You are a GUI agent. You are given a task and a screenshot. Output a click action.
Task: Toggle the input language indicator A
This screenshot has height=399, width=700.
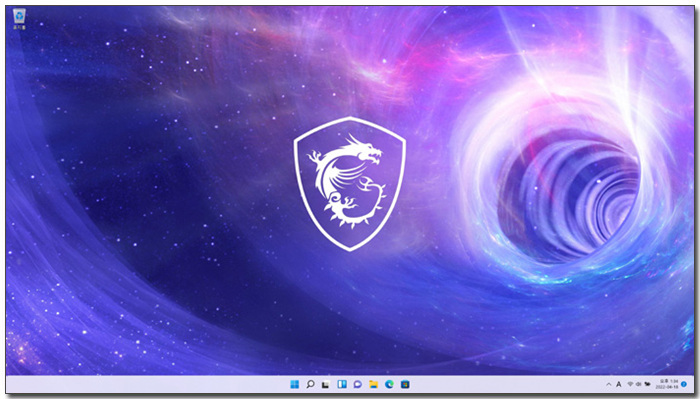click(x=619, y=384)
